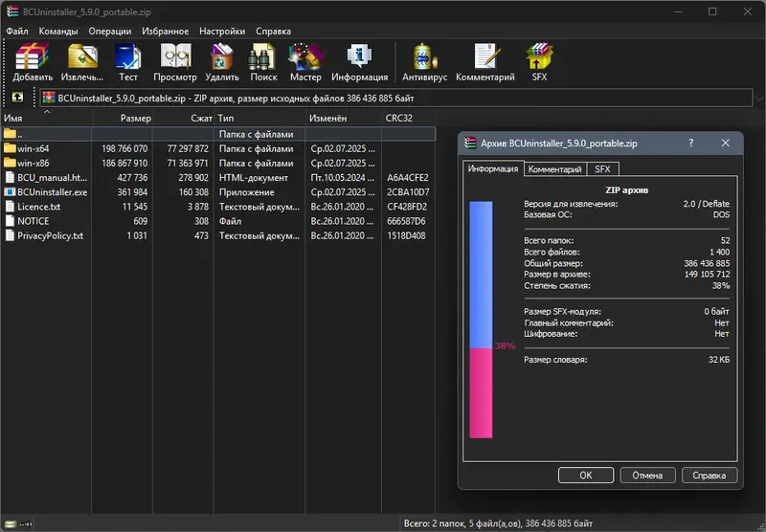The height and width of the screenshot is (532, 766).
Task: Select the win-x64 folder icon
Action: [10, 148]
